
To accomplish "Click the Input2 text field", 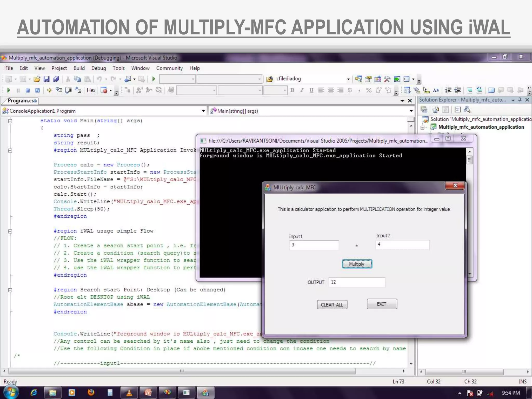I will point(402,245).
